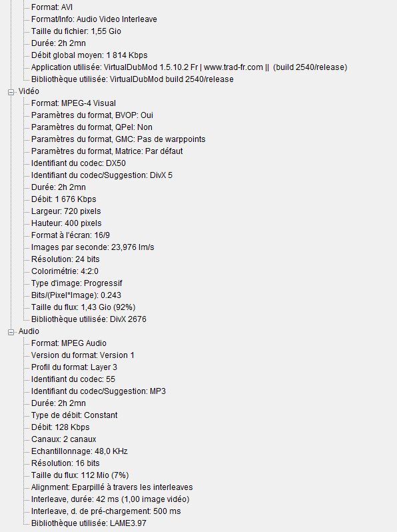This screenshot has width=397, height=532.
Task: Select Interleave, durée: 42 ms line
Action: (x=110, y=499)
